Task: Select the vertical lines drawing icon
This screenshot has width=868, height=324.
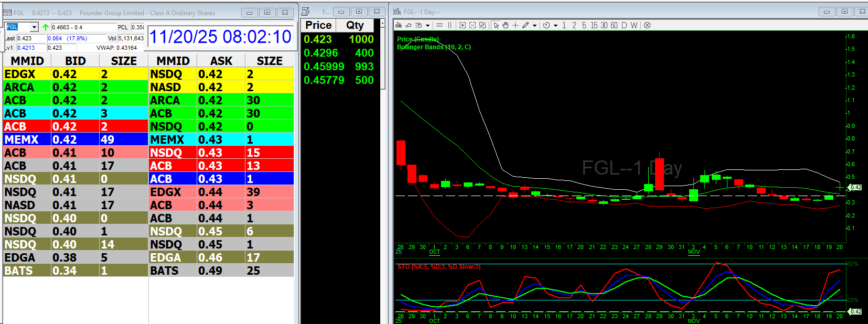Action: click(x=449, y=25)
